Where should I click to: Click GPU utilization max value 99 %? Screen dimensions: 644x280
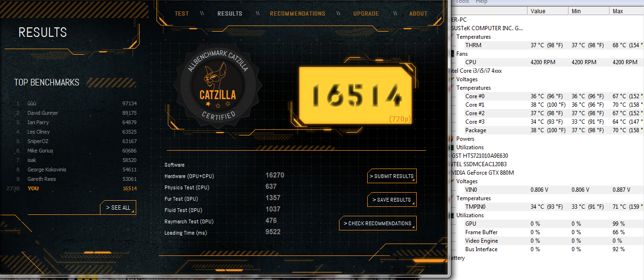pyautogui.click(x=619, y=224)
